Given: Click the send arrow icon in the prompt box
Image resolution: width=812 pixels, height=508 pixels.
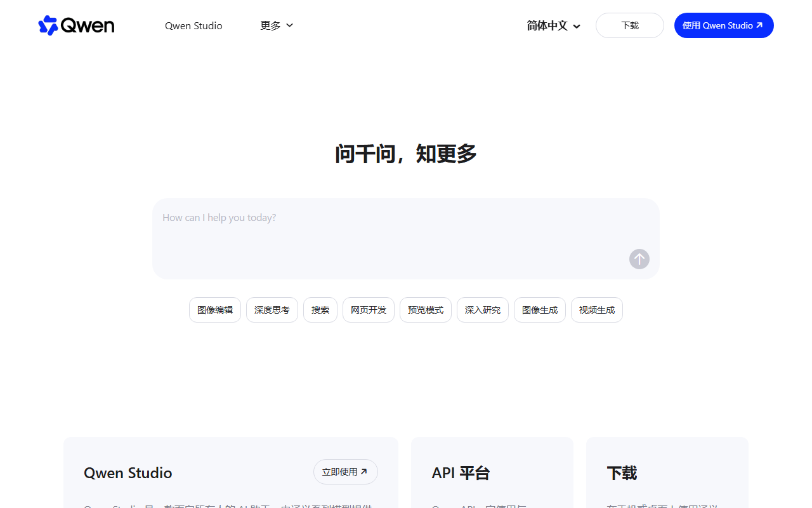Looking at the screenshot, I should pyautogui.click(x=639, y=259).
